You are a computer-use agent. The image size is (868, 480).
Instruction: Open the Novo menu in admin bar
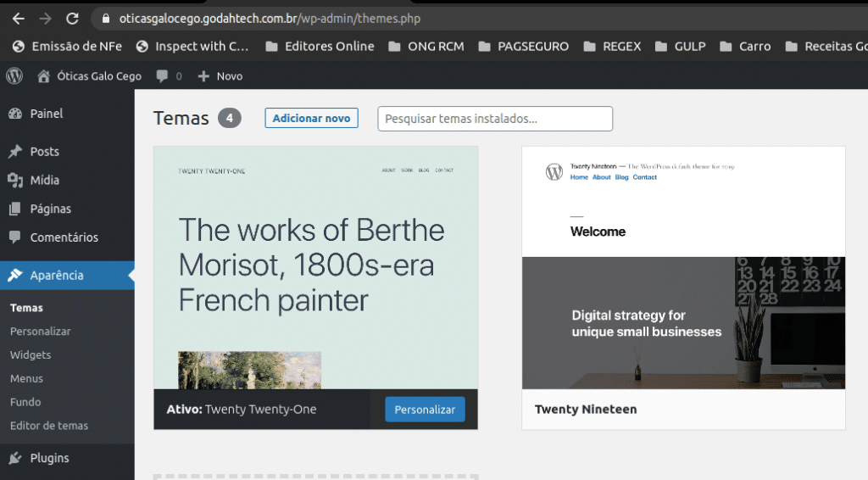[229, 75]
